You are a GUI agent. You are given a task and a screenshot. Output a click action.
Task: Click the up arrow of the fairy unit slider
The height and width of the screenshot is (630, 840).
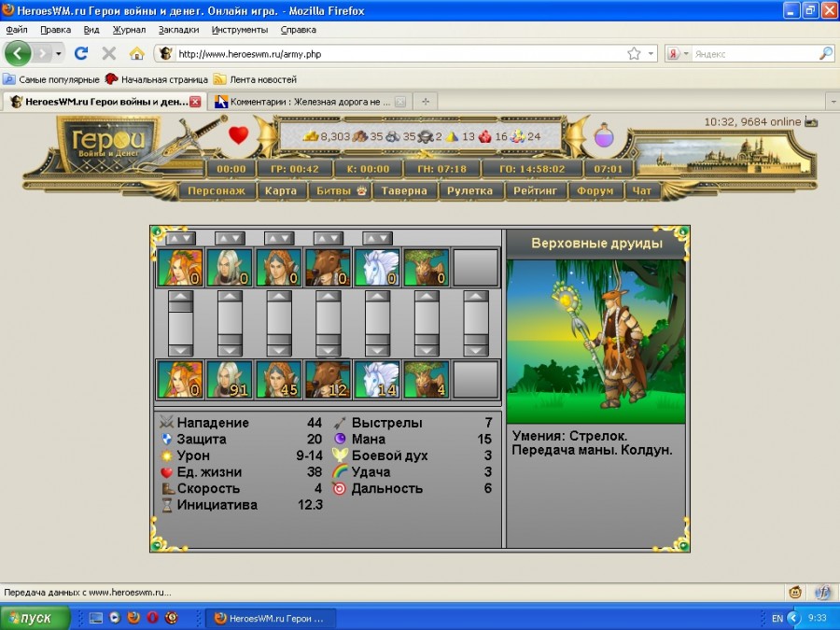[180, 296]
